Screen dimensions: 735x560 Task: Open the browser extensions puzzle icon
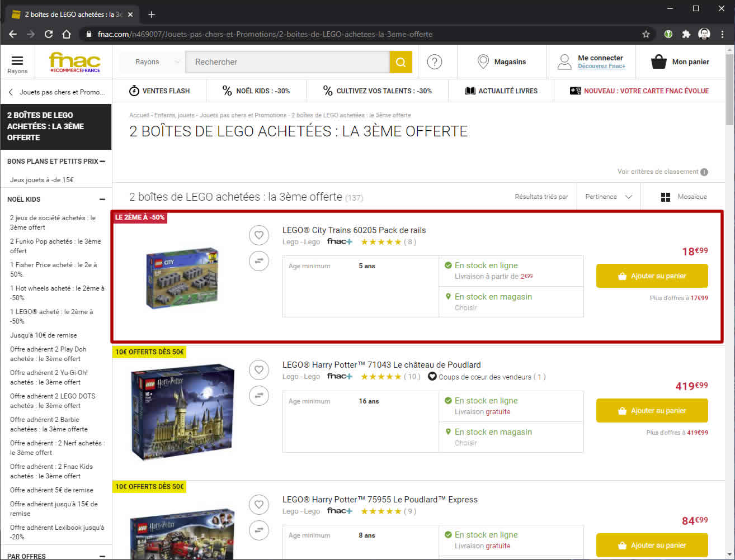tap(686, 34)
